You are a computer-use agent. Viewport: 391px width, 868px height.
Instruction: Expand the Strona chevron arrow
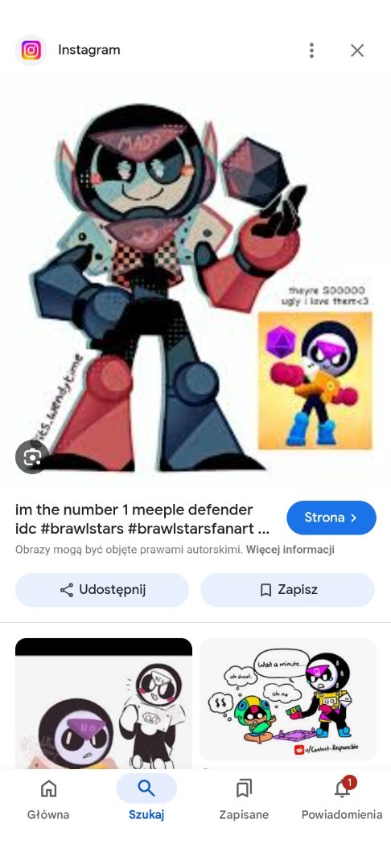[355, 518]
